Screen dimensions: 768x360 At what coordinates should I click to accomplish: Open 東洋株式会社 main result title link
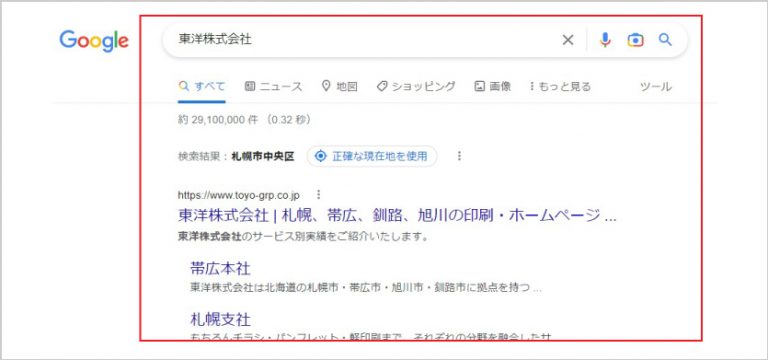pos(397,216)
